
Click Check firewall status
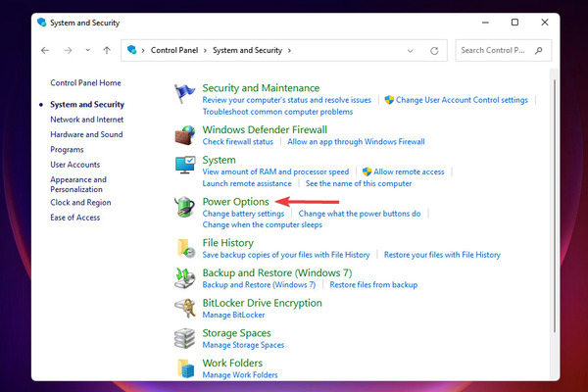(238, 142)
